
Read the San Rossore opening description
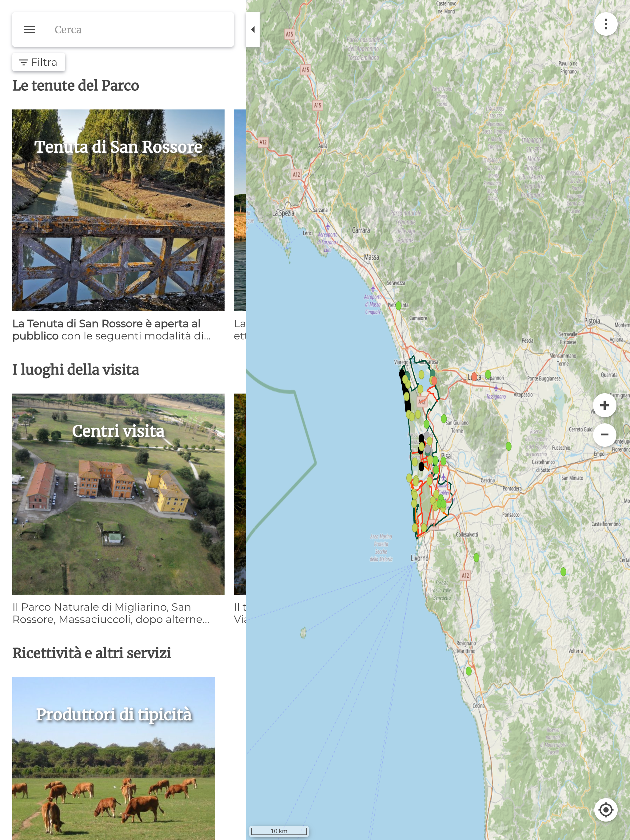[111, 330]
